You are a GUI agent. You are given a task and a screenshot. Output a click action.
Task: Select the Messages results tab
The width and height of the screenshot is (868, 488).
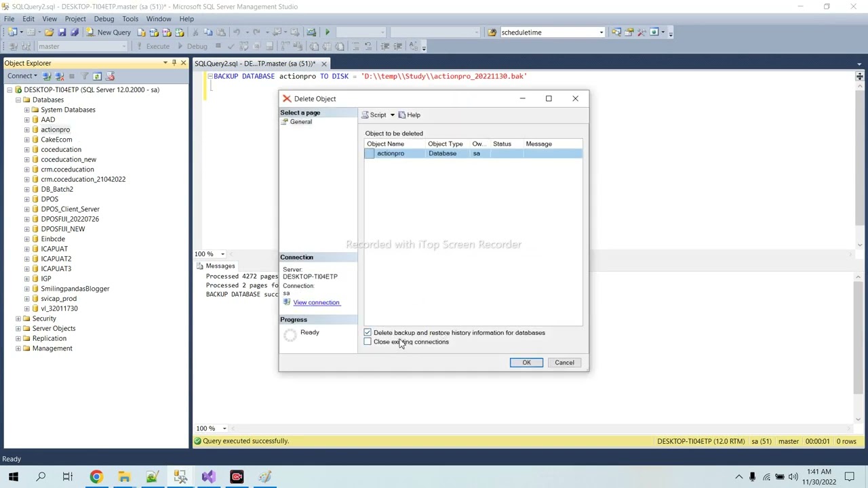pos(216,266)
